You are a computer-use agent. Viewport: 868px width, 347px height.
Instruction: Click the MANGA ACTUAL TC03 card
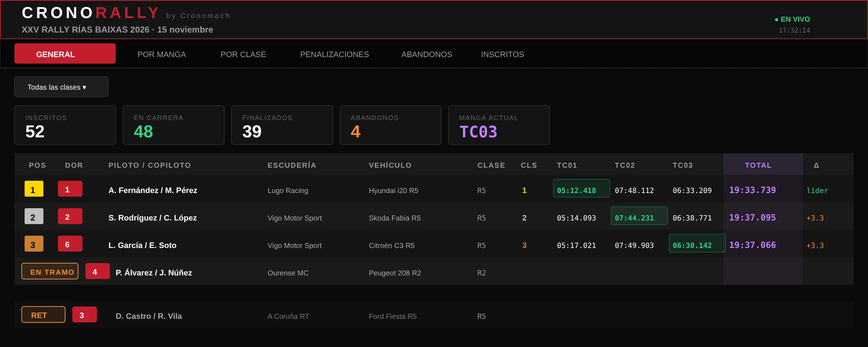coord(499,125)
